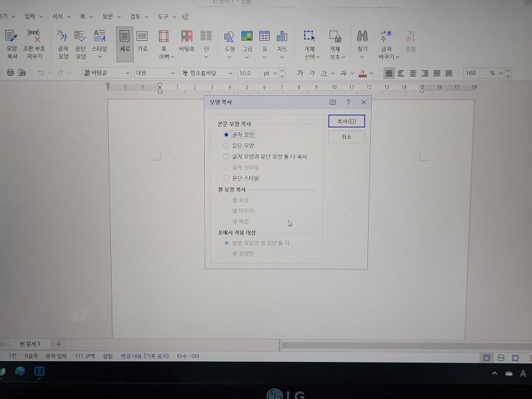Open 글자 모양 from the ribbon
Screen dimensions: 532x399
coord(63,44)
